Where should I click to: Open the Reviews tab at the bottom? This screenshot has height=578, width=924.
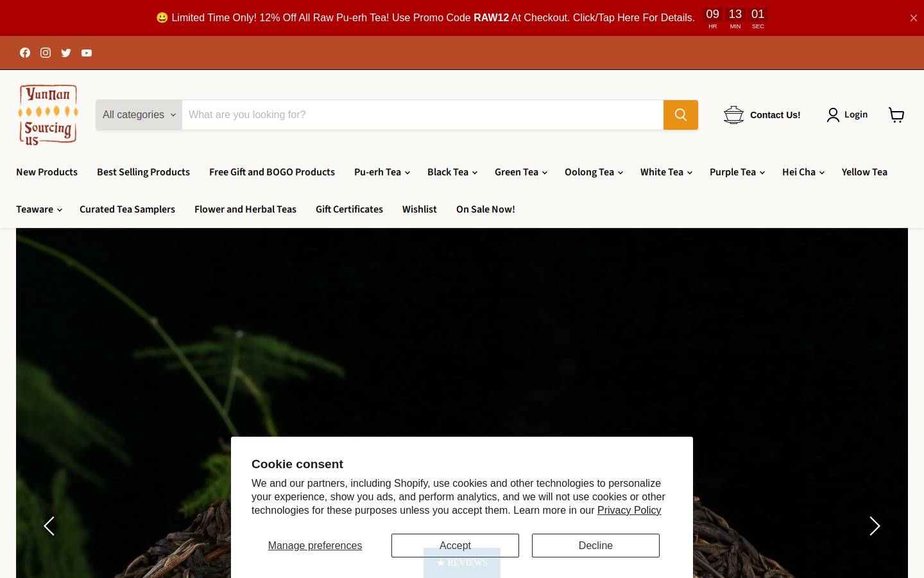462,563
